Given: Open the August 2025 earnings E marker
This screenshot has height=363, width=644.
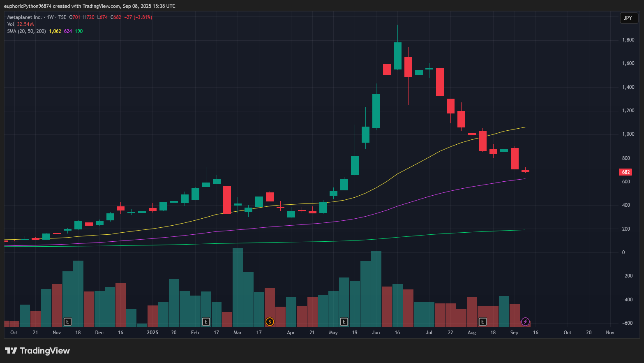Looking at the screenshot, I should (483, 321).
